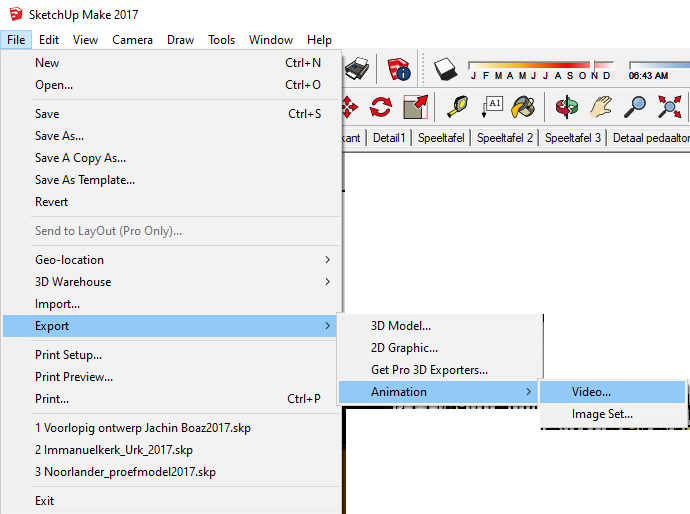Image resolution: width=690 pixels, height=514 pixels.
Task: Choose Video... animation export
Action: tap(613, 392)
